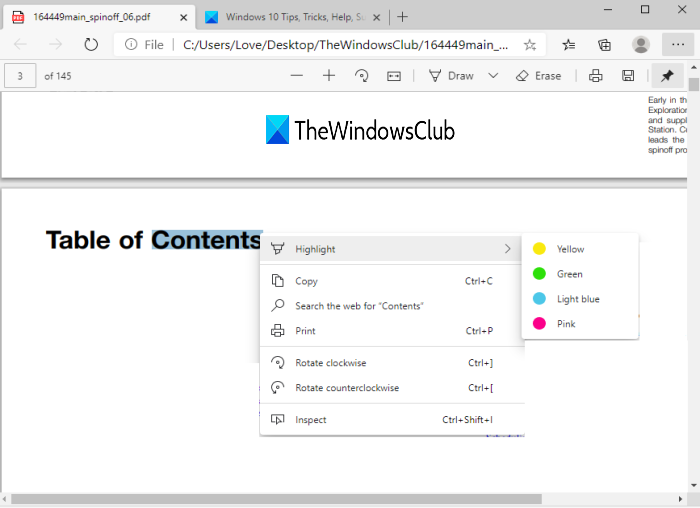Screen dimensions: 700x508
Task: Open a new browser tab
Action: 402,17
